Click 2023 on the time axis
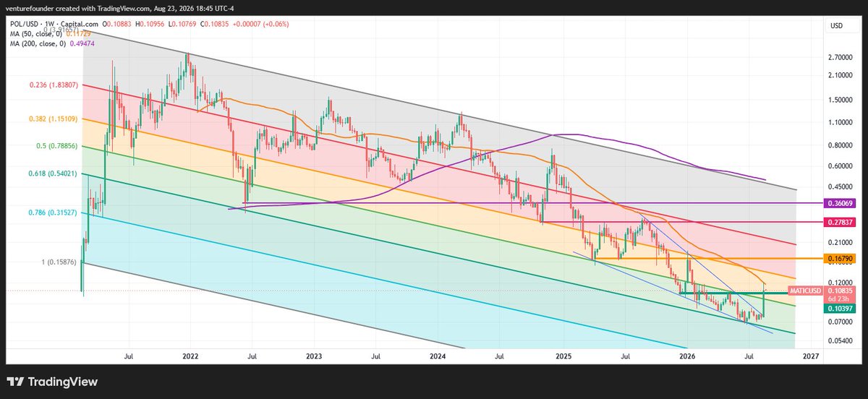This screenshot has width=868, height=399. [x=314, y=356]
